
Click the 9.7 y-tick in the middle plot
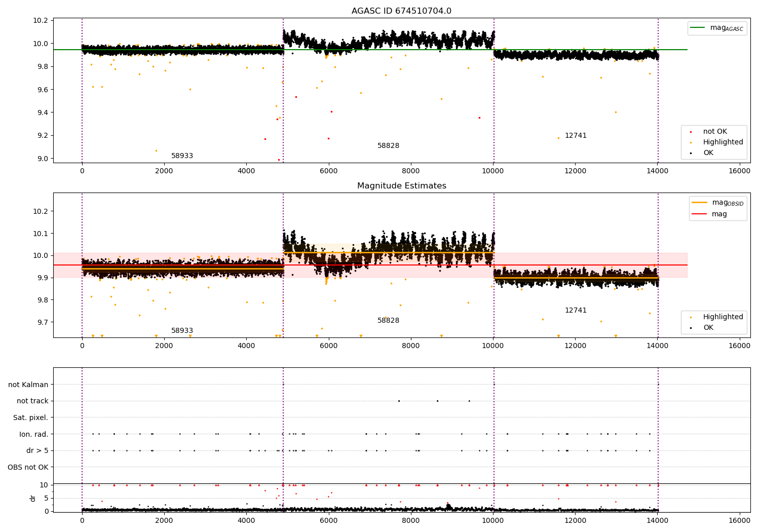click(43, 322)
